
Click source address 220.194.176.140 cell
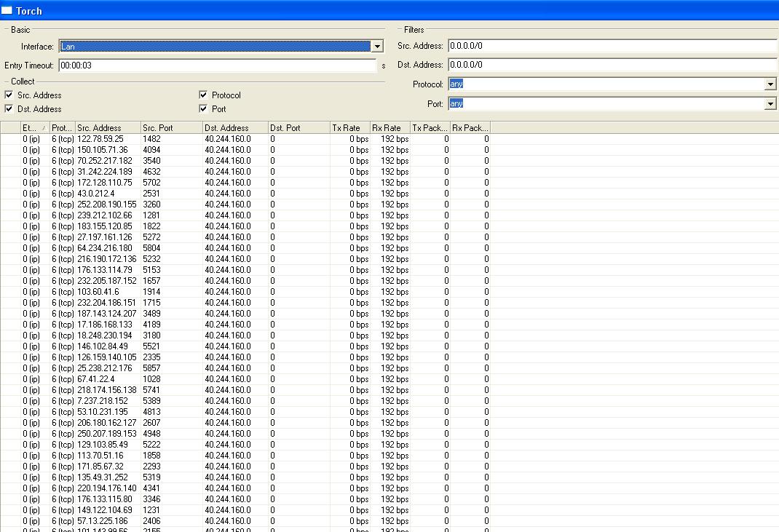[x=108, y=489]
